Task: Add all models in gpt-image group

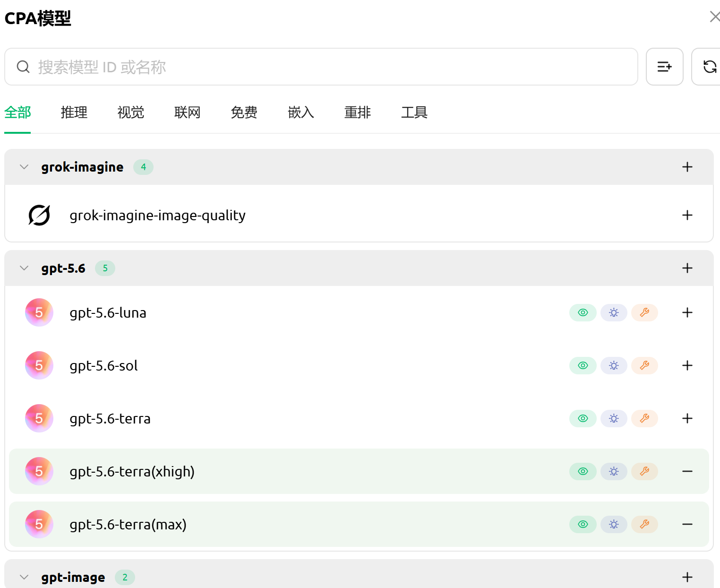Action: (687, 577)
